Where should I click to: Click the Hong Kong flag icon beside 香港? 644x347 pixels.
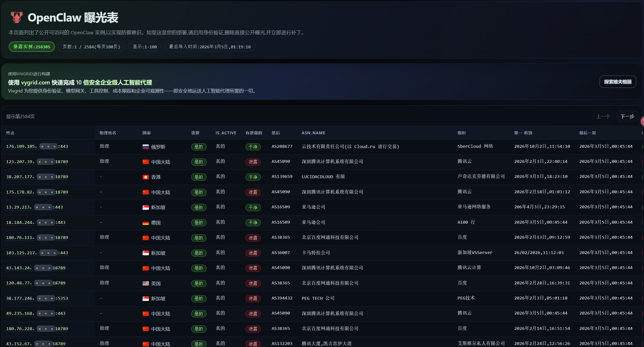(x=146, y=177)
